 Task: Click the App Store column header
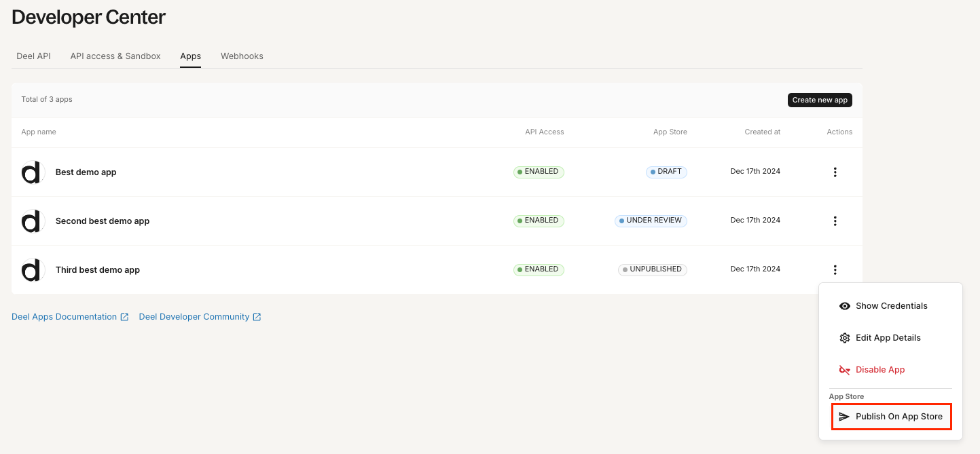tap(670, 132)
